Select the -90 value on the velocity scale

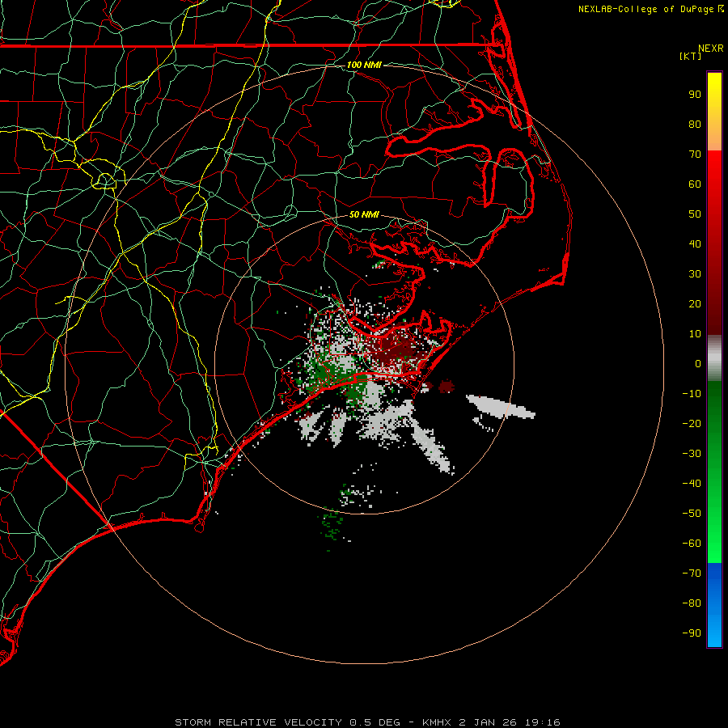(692, 633)
